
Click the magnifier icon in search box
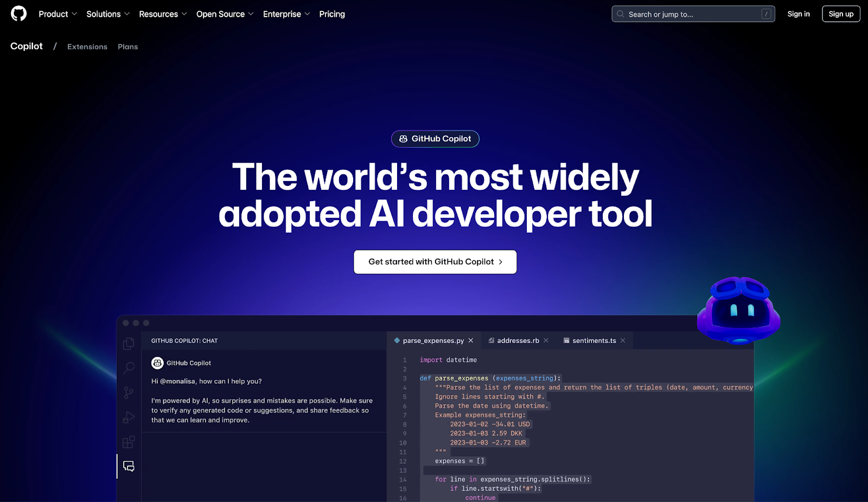click(620, 14)
